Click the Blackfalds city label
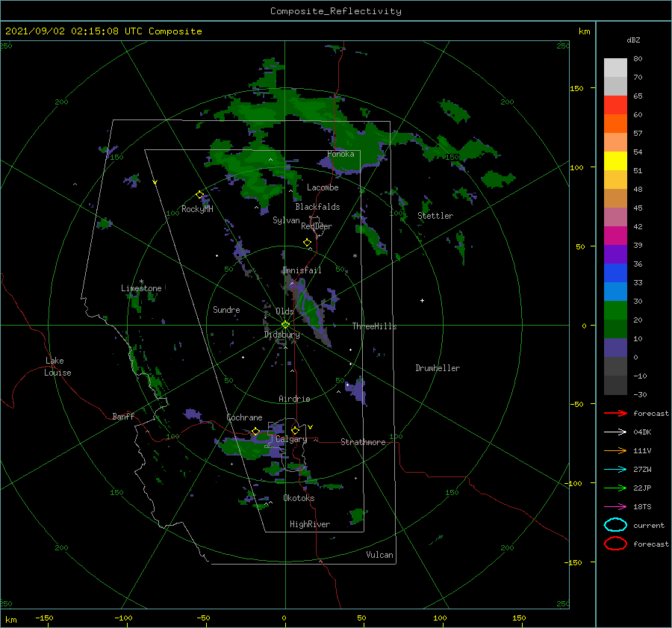This screenshot has height=628, width=672. [317, 207]
